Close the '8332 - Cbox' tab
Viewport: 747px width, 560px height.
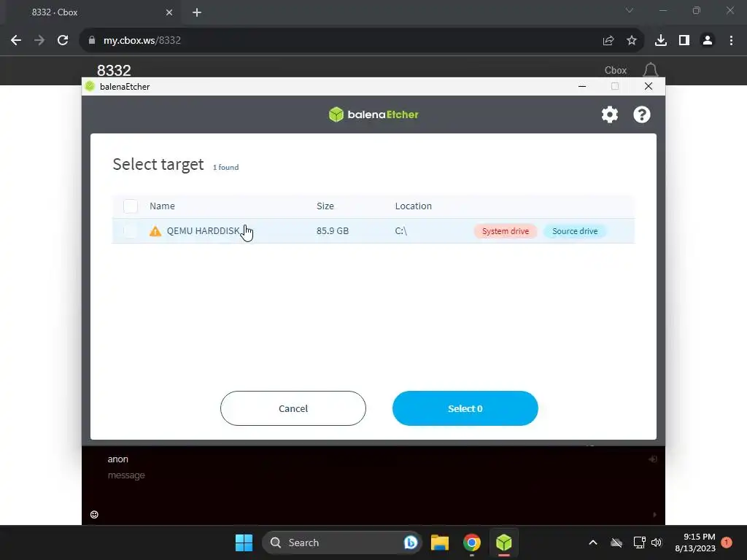169,12
